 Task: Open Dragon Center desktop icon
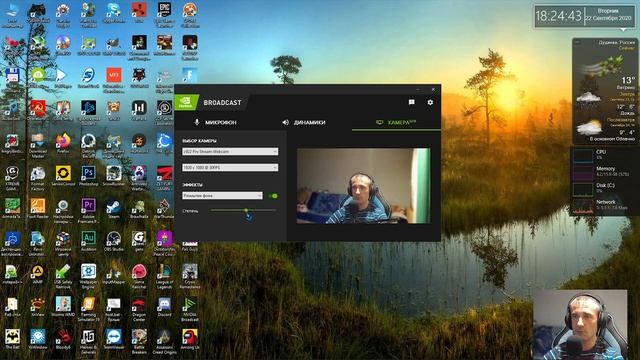pos(139,309)
